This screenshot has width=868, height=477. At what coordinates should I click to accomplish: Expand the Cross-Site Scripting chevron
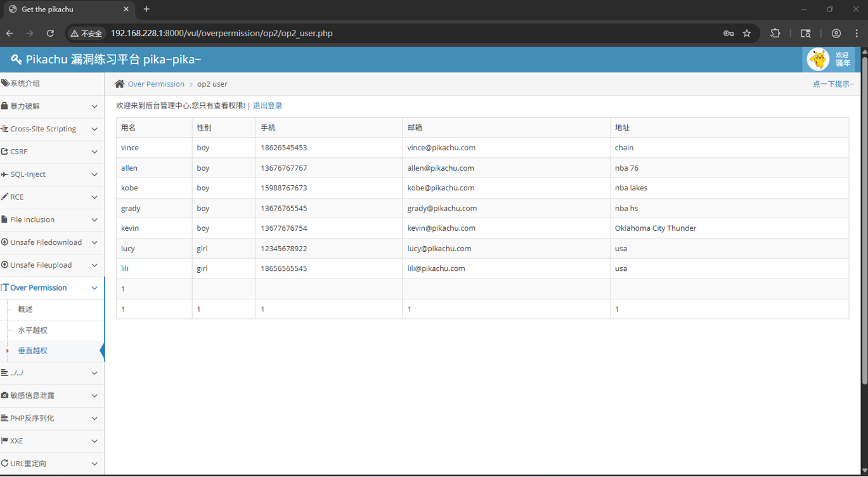point(94,129)
